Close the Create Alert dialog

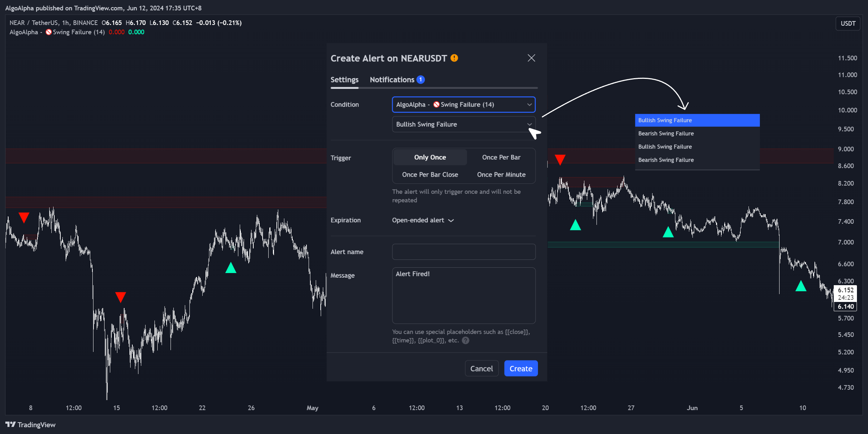coord(531,58)
